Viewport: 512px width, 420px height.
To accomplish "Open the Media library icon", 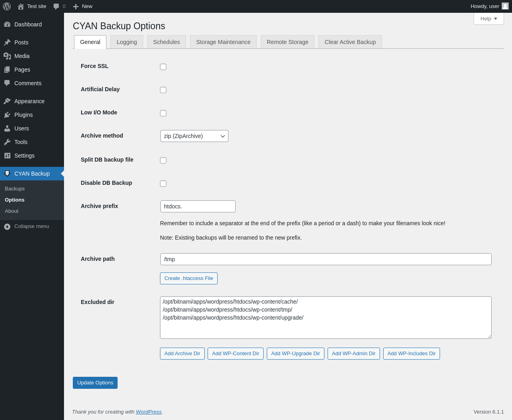I will click(x=7, y=56).
